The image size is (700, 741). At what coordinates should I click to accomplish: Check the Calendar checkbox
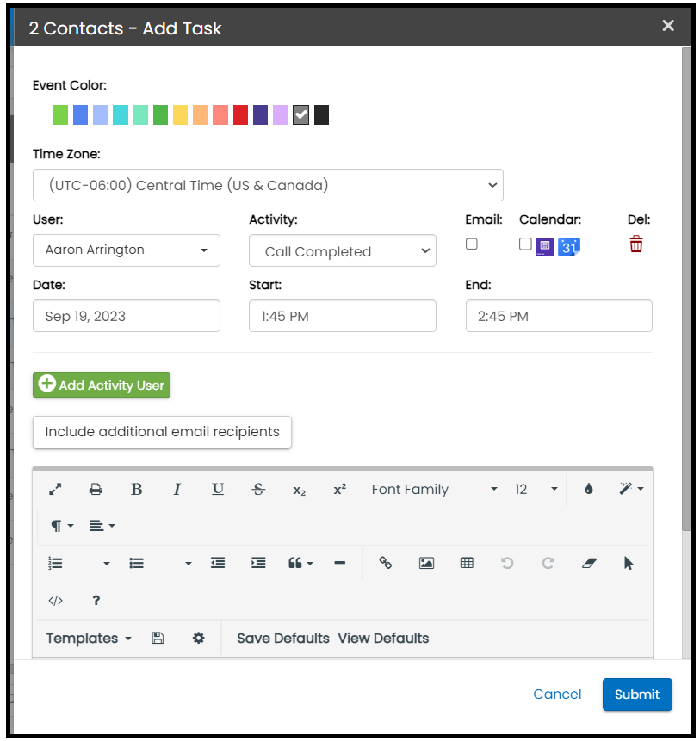click(525, 244)
